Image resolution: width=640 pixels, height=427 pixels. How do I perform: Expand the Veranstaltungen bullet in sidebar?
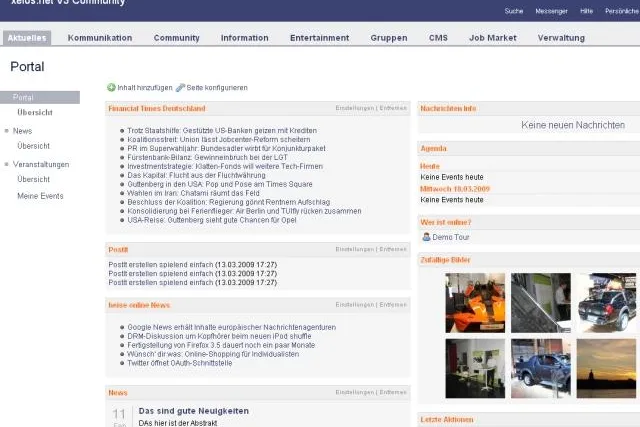[7, 165]
